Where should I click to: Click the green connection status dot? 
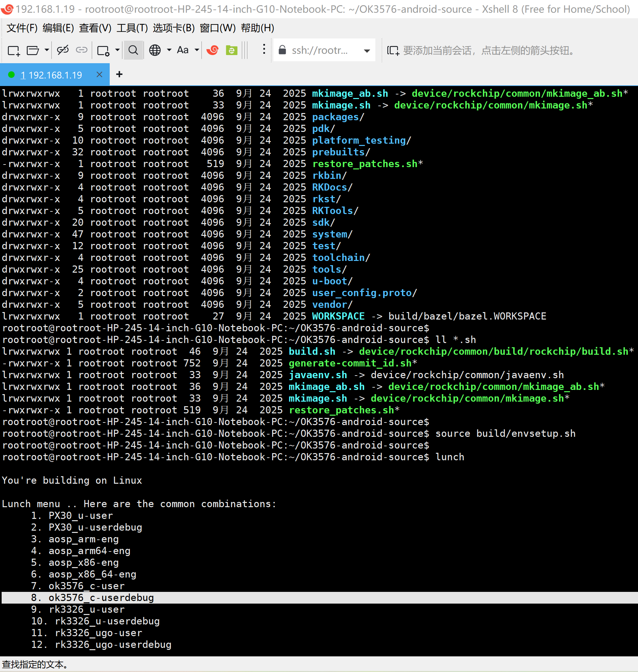click(11, 75)
